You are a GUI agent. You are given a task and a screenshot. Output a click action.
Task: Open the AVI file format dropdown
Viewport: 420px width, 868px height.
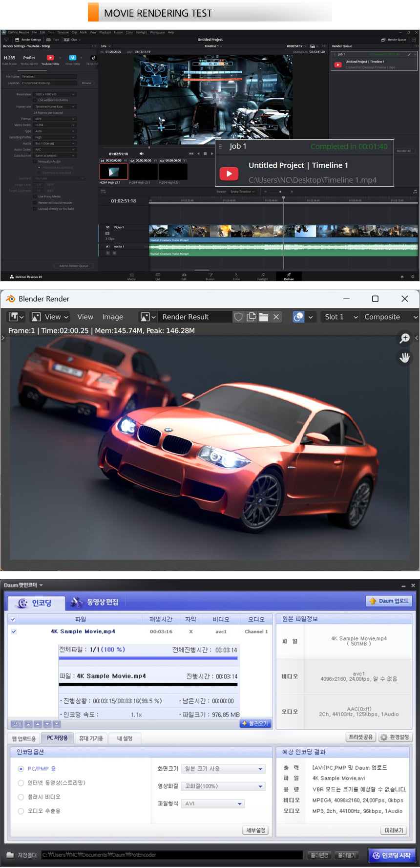[213, 803]
